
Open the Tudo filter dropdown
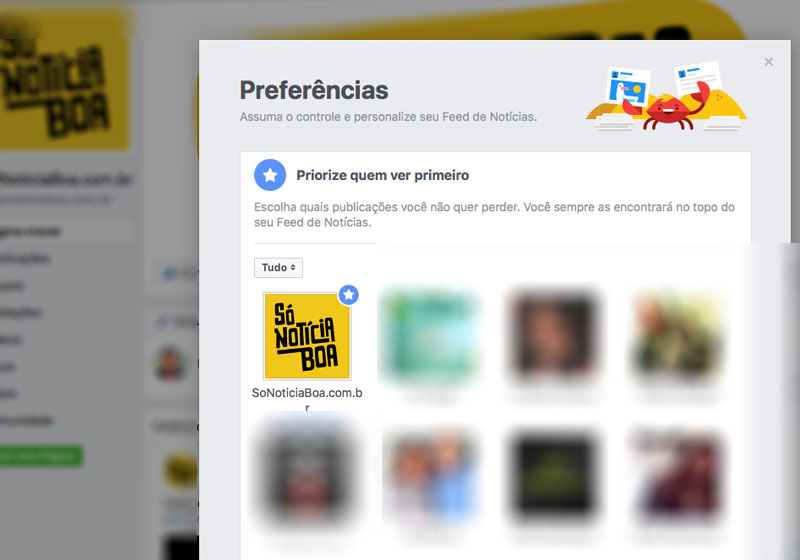pyautogui.click(x=278, y=268)
